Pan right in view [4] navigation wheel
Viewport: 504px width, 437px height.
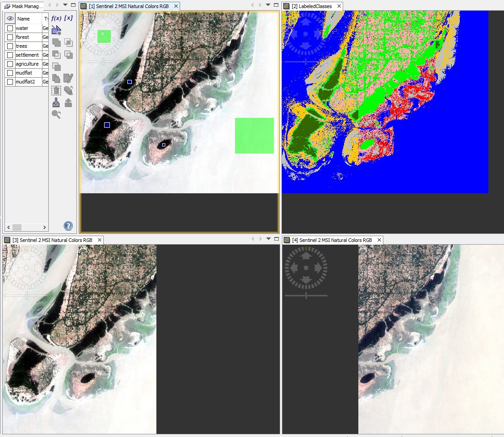pos(318,267)
